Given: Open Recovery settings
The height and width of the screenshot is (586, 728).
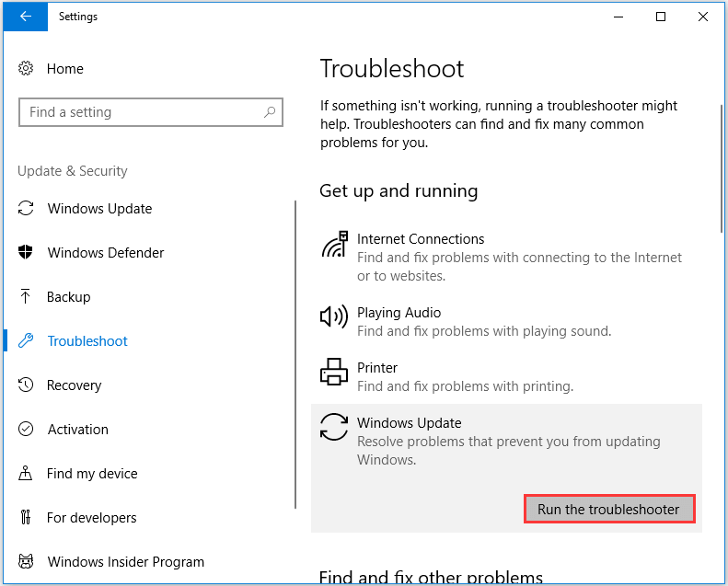Looking at the screenshot, I should coord(74,385).
